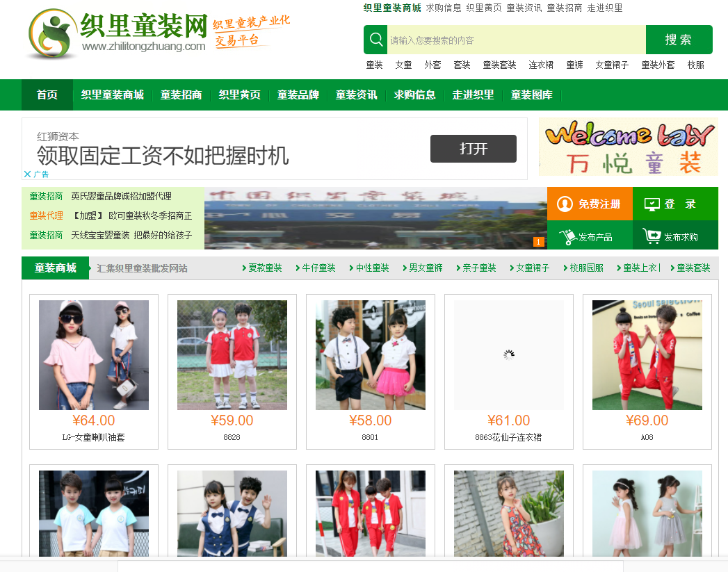The width and height of the screenshot is (728, 572).
Task: Click 发布产品 button
Action: click(590, 235)
